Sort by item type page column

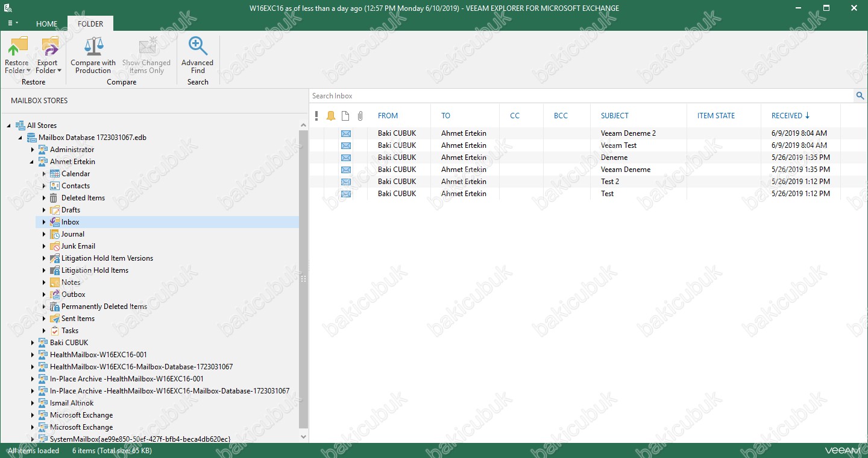345,116
